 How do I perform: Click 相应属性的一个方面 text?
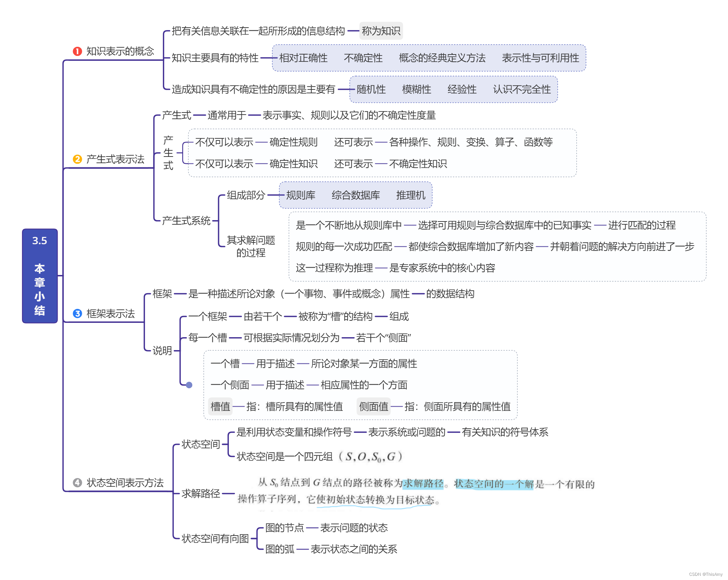tap(364, 385)
